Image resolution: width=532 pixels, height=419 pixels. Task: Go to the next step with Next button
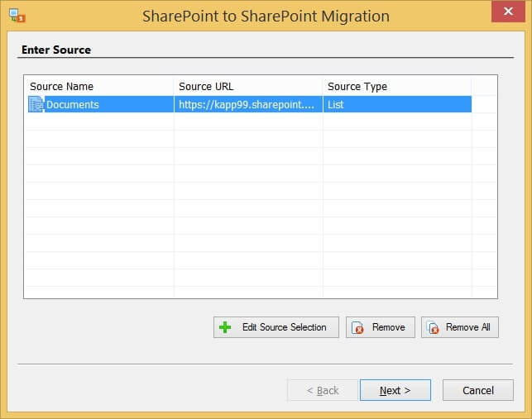[x=395, y=390]
